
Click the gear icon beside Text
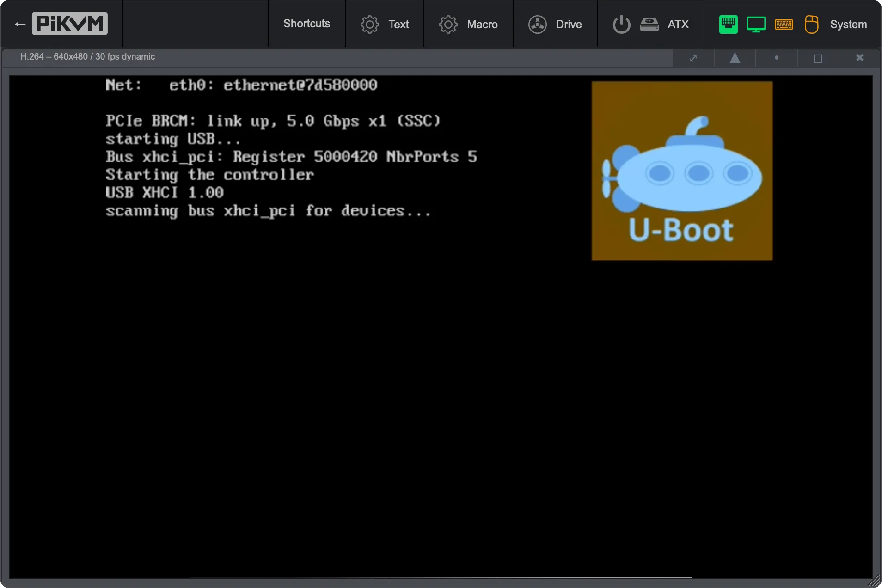[369, 24]
